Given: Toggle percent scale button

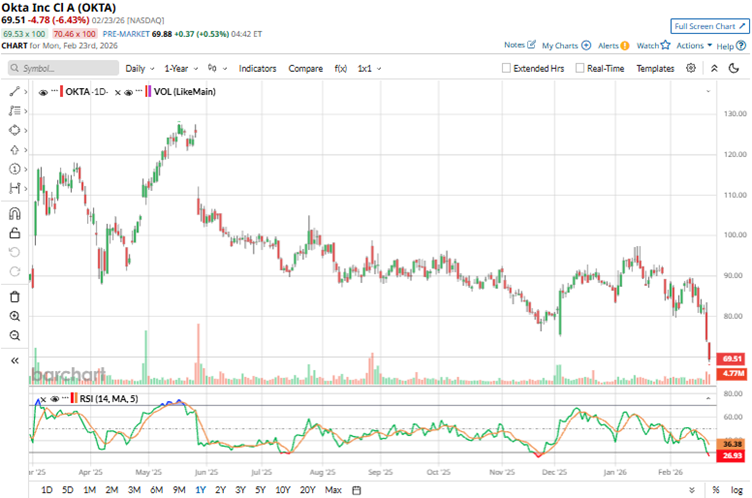Looking at the screenshot, I should point(716,490).
